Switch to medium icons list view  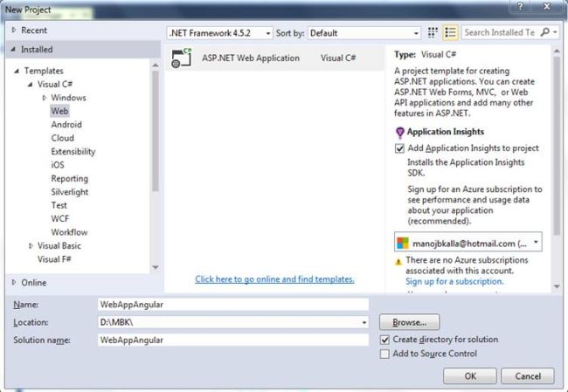point(450,32)
